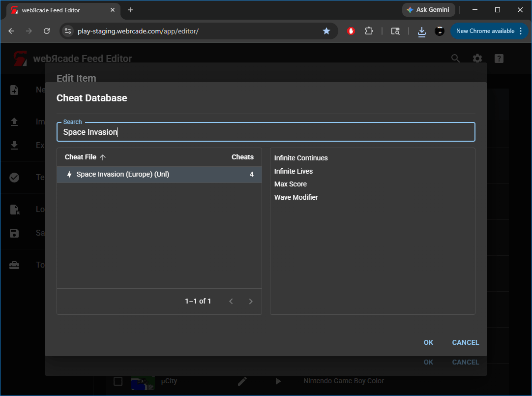The width and height of the screenshot is (532, 396).
Task: Choose the Wave Modifier cheat entry
Action: (x=296, y=197)
